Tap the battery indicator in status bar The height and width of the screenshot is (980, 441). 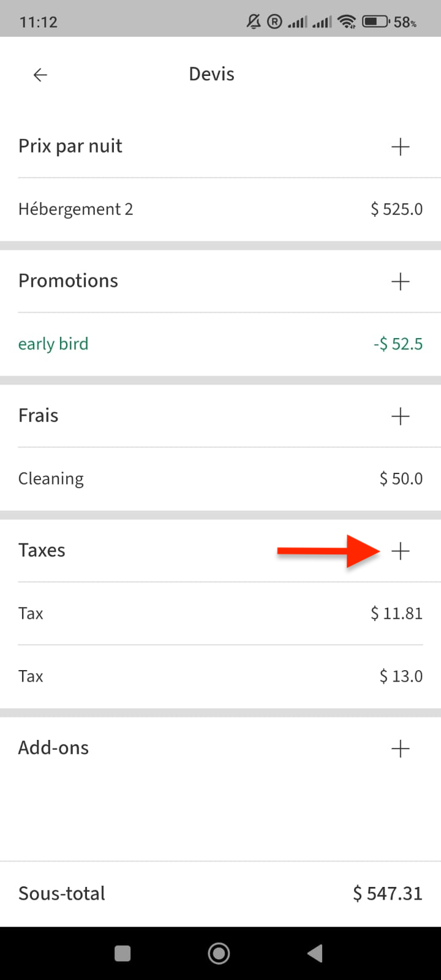pos(375,22)
